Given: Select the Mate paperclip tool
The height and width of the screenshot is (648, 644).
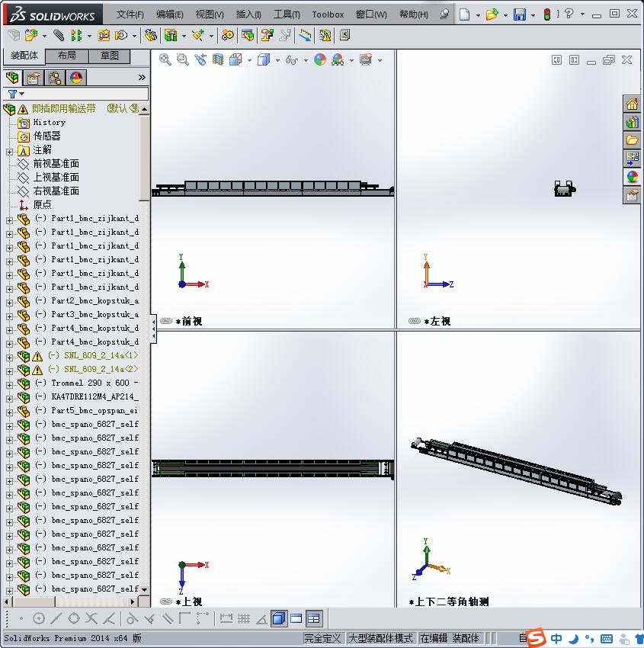Looking at the screenshot, I should coord(59,36).
